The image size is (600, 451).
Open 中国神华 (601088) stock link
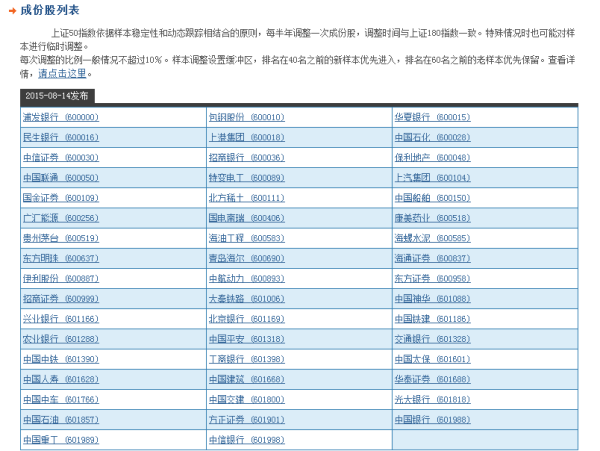pos(432,299)
